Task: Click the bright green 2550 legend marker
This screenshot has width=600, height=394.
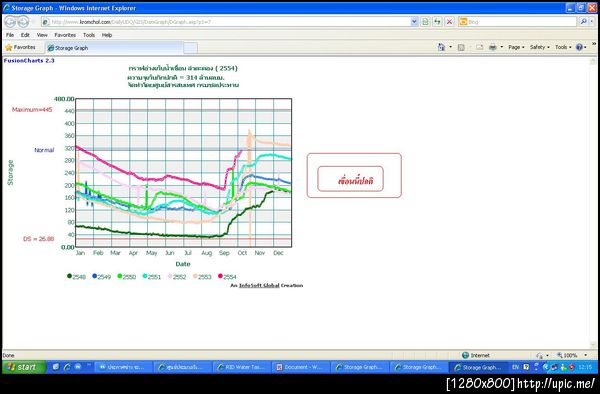Action: click(120, 276)
